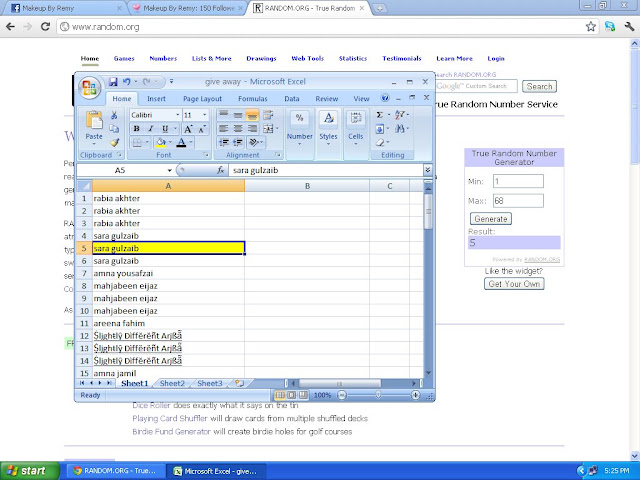Open the Page Layout ribbon tab

pos(202,99)
